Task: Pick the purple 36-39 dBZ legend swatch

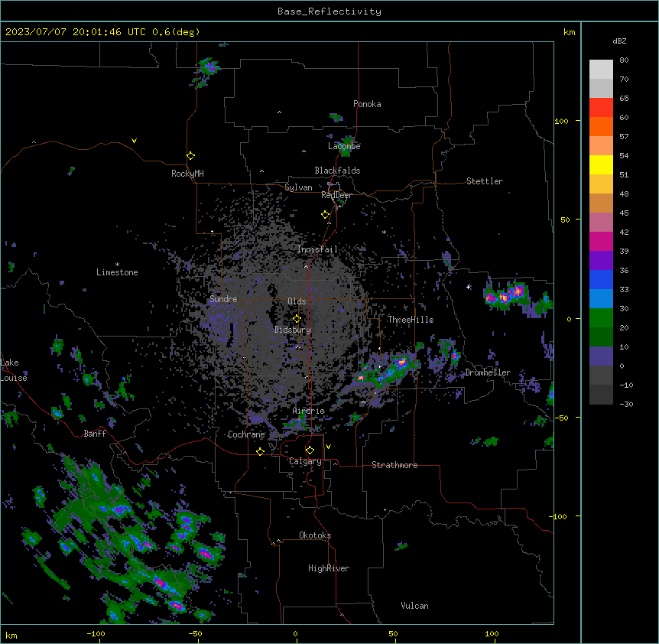Action: click(x=601, y=260)
